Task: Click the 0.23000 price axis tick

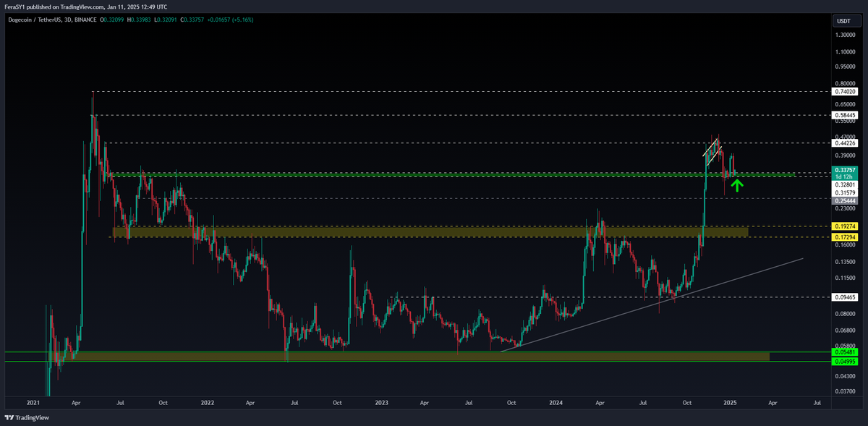Action: 846,209
